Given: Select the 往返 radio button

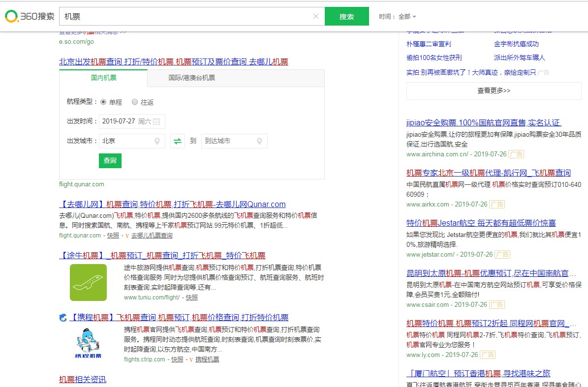Looking at the screenshot, I should (x=135, y=102).
